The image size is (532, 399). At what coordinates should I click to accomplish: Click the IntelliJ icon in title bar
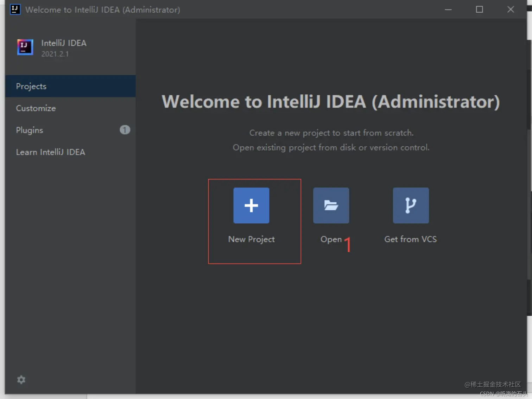15,9
